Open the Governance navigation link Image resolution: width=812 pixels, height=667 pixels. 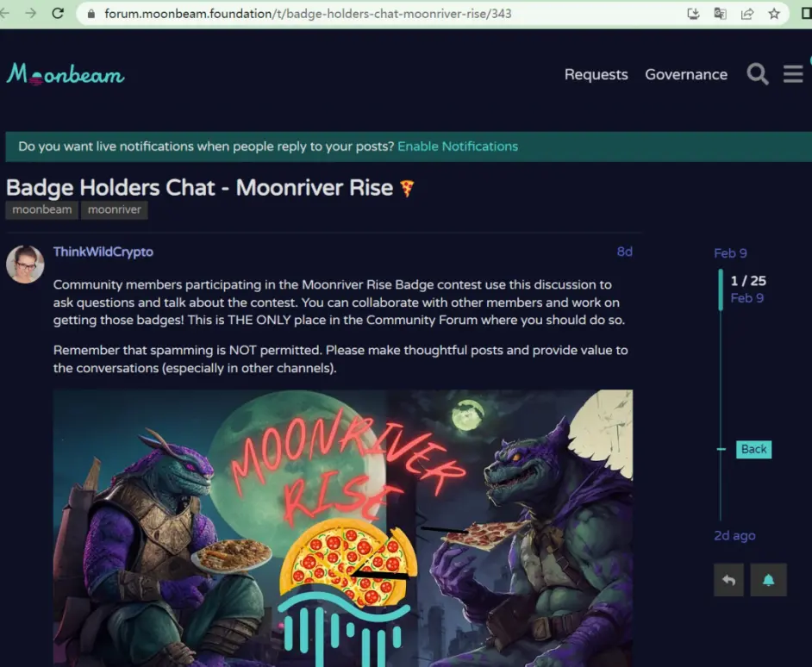click(x=686, y=75)
